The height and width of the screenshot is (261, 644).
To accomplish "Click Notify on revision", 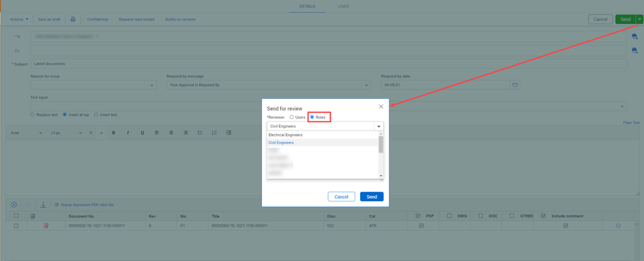I will click(180, 19).
